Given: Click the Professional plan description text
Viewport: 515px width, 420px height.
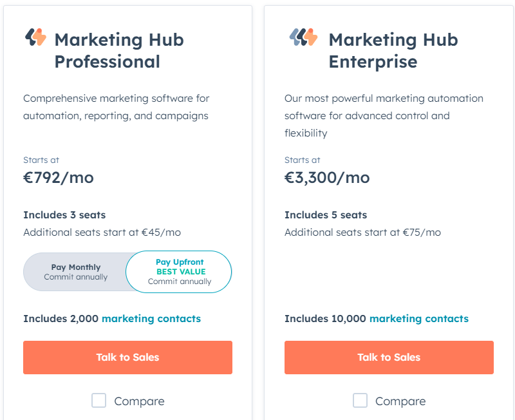Looking at the screenshot, I should pyautogui.click(x=117, y=107).
